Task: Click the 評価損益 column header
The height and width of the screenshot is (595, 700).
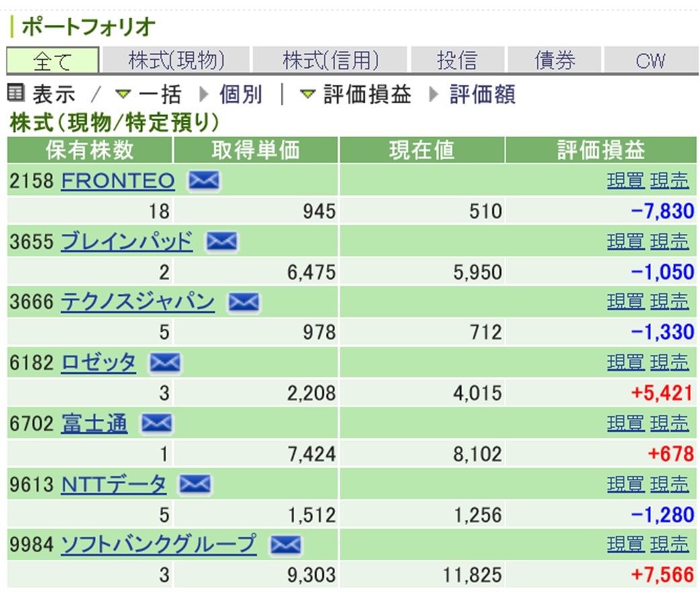Action: coord(601,150)
